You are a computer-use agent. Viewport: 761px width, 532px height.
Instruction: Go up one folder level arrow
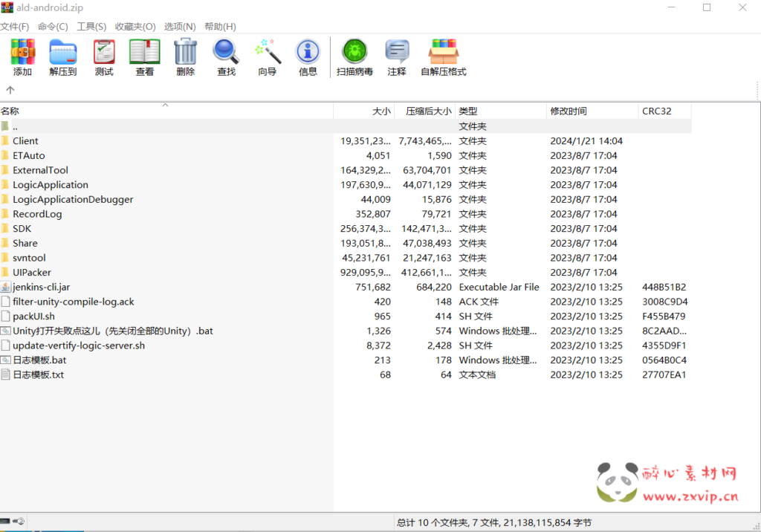[x=10, y=90]
